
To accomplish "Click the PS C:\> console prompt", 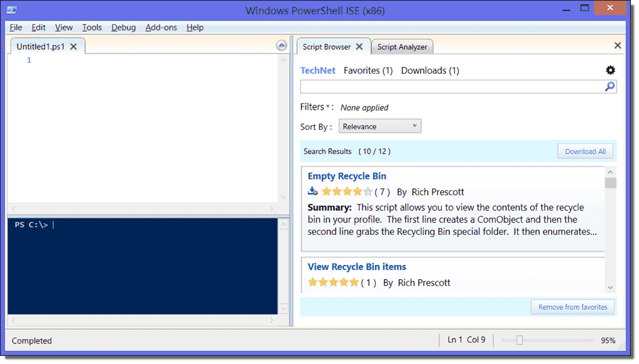I will pyautogui.click(x=31, y=224).
